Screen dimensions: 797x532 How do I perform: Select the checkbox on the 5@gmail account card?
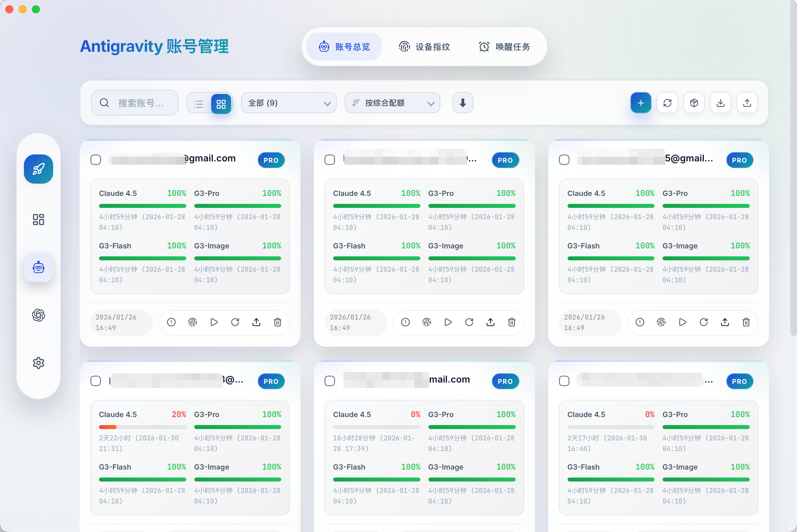coord(564,160)
